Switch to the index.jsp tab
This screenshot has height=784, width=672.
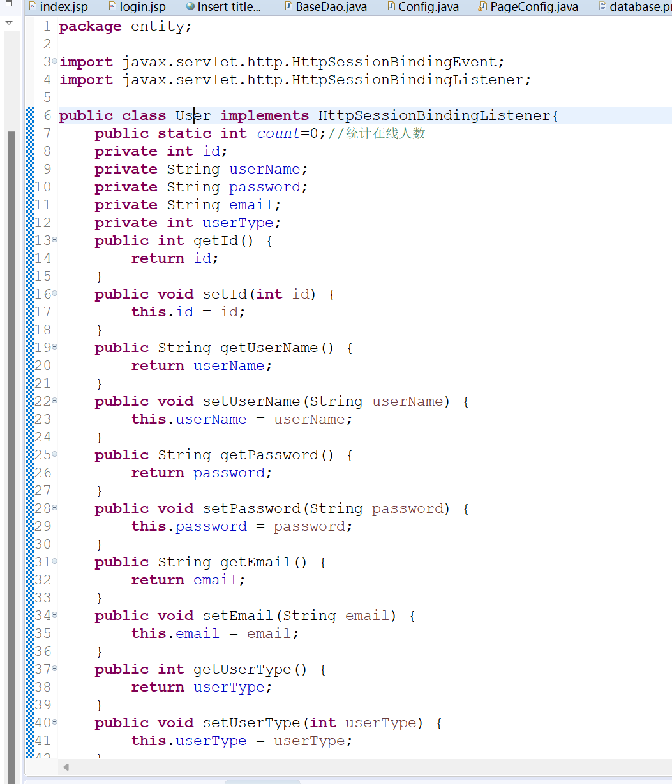click(58, 7)
